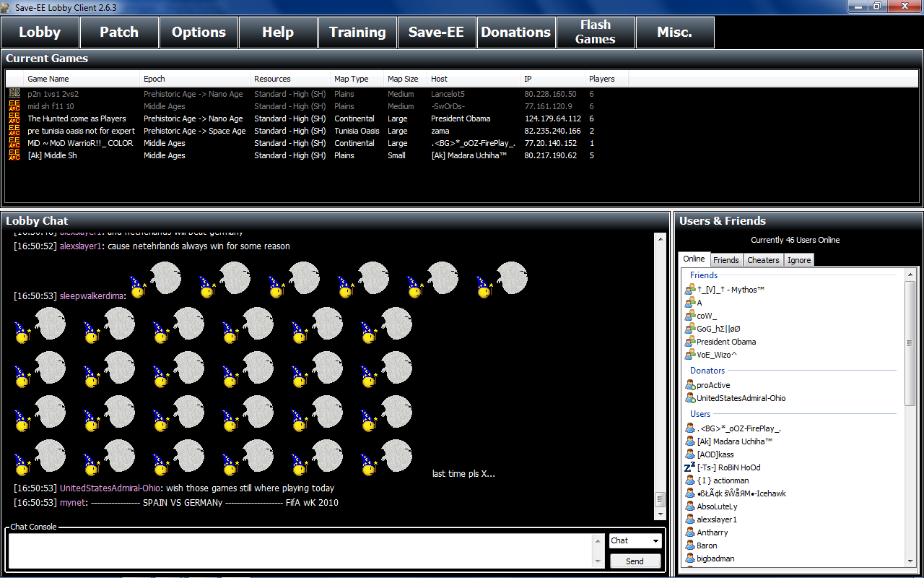Click the game icon next to '[Ak] Middle Sh'
Viewport: 924px width, 578px height.
14,155
